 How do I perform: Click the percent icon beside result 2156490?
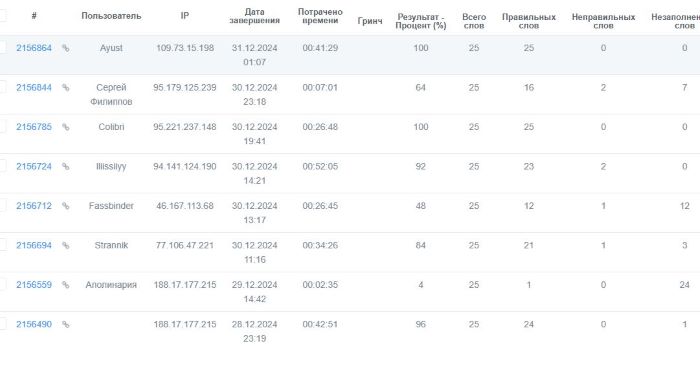coord(66,324)
